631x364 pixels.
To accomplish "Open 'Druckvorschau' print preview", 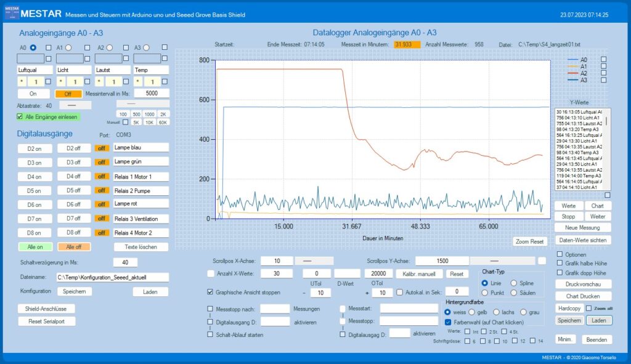I will (x=582, y=284).
